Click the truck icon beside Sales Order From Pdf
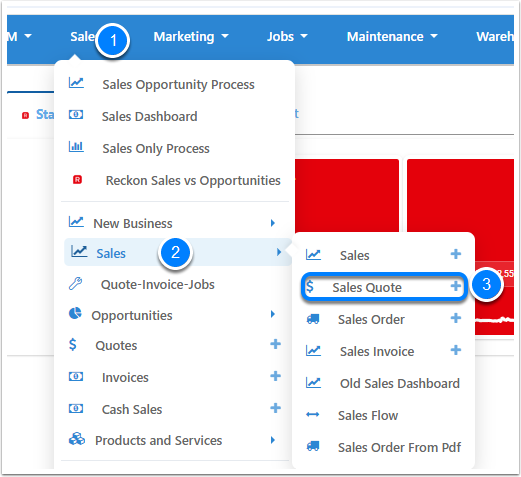Viewport: 521px width, 477px height. tap(313, 446)
